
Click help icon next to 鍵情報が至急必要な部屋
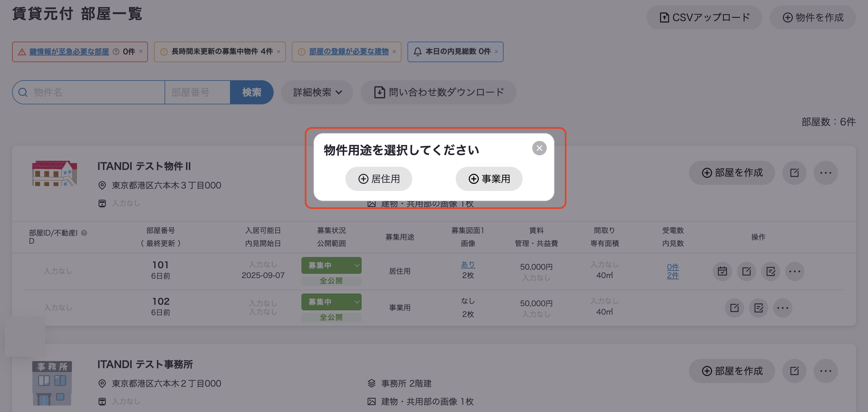click(x=116, y=52)
